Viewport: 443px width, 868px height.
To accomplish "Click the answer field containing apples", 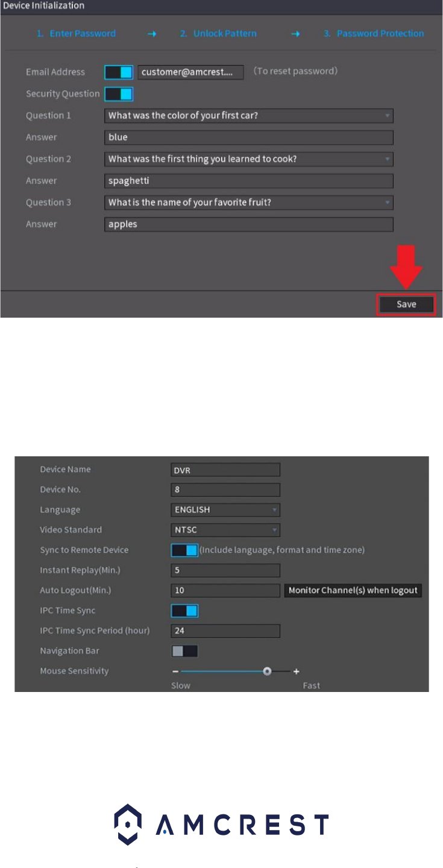I will pyautogui.click(x=249, y=224).
